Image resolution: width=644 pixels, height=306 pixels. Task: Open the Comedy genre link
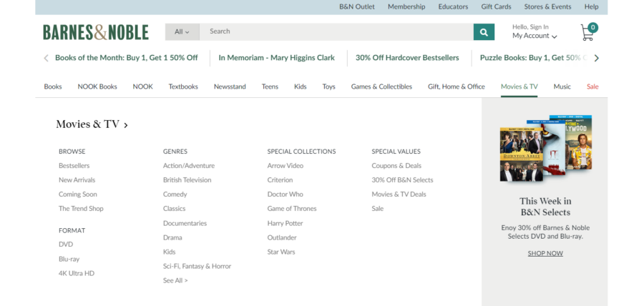click(x=175, y=194)
